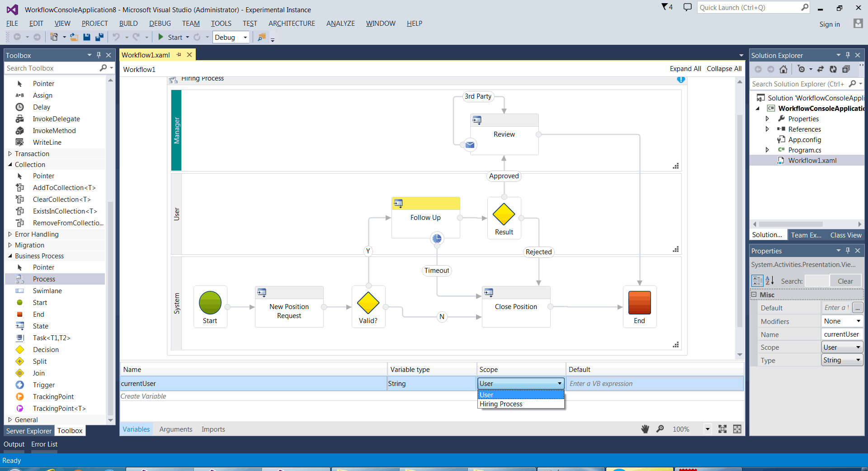868x471 pixels.
Task: Click Fit to Screen icon in designer footer
Action: click(x=722, y=429)
